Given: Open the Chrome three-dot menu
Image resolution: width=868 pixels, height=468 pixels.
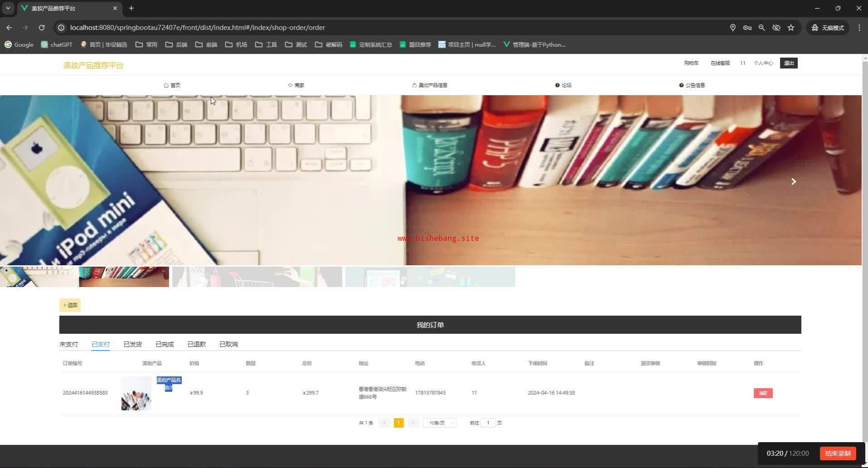Looking at the screenshot, I should [x=859, y=28].
